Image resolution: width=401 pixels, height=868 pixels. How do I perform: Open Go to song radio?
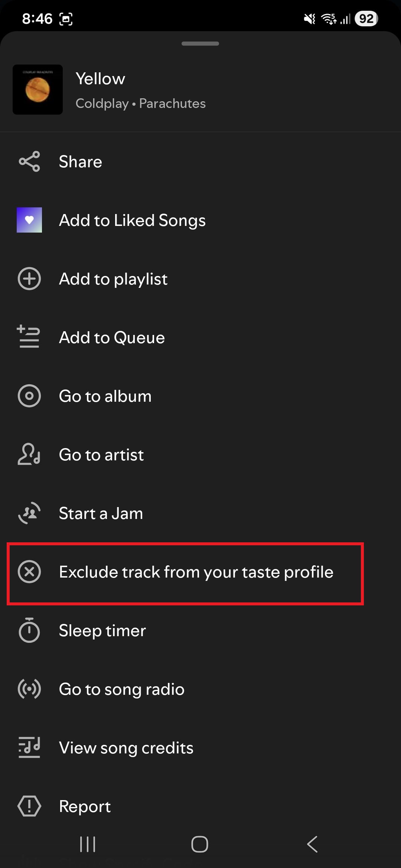(121, 689)
